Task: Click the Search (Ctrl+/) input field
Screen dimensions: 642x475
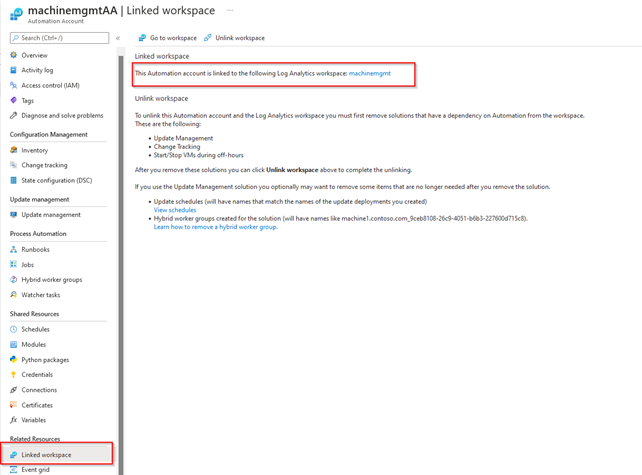Action: tap(60, 38)
